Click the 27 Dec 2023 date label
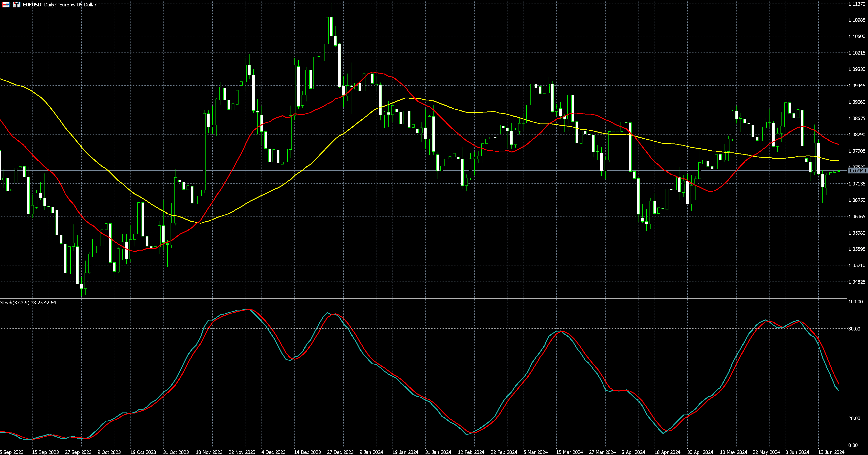 340,452
